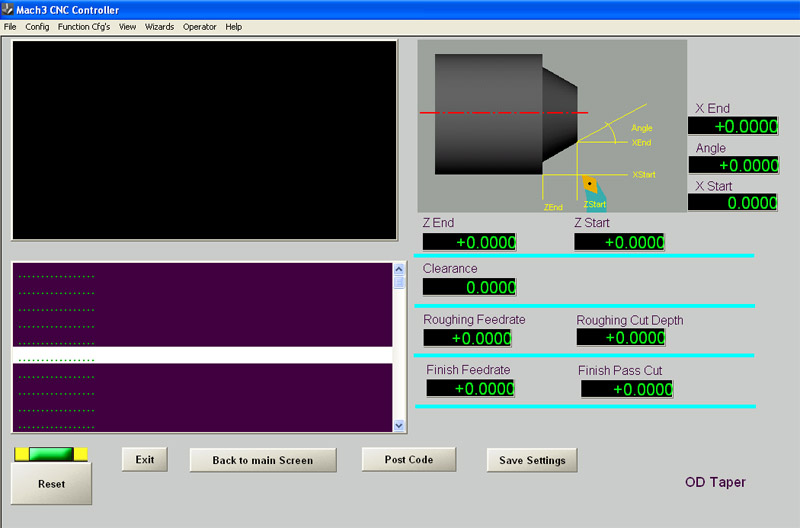Open the Operator menu

[199, 27]
